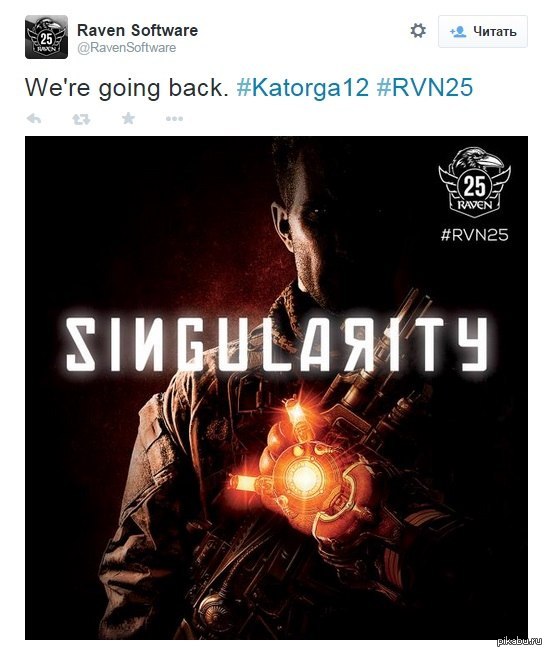Viewport: 547px width, 652px height.
Task: Click the tweet text "We're going back."
Action: (126, 88)
